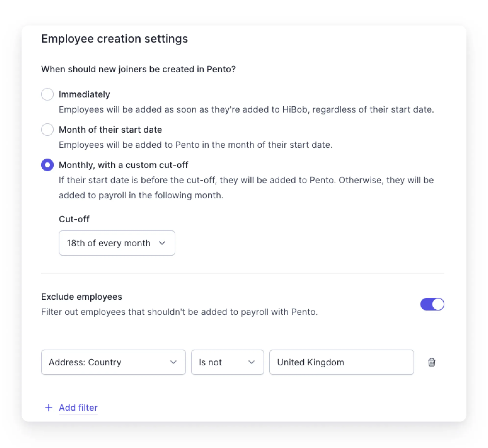
Task: Open the Address: Country filter field dropdown
Action: [113, 362]
